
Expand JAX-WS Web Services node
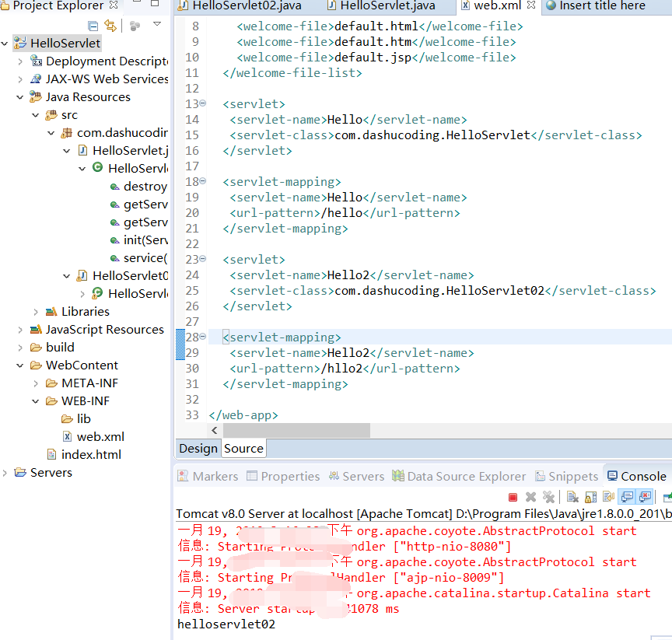coord(20,79)
